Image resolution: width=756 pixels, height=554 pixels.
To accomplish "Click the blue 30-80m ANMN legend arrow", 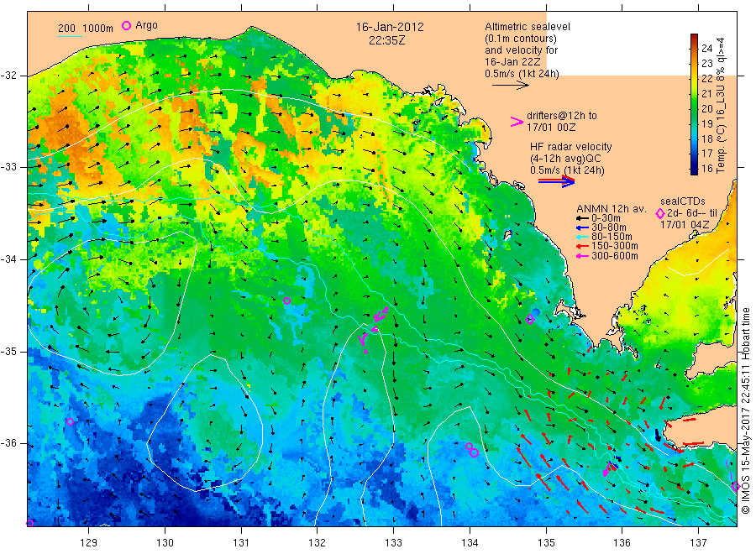I will (583, 227).
